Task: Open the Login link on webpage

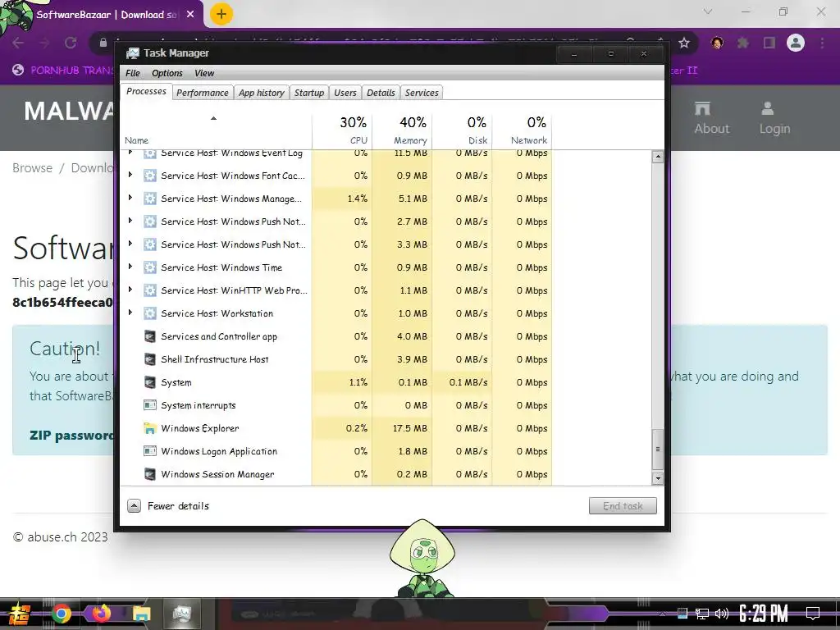Action: click(774, 118)
